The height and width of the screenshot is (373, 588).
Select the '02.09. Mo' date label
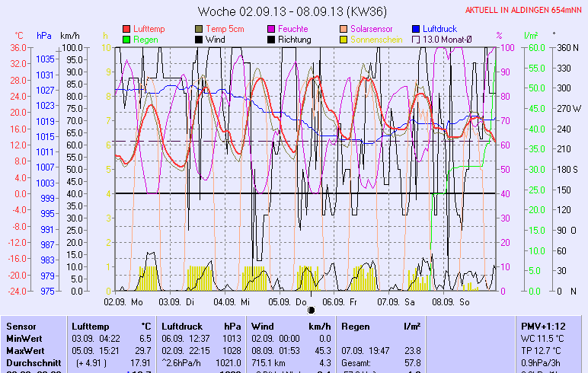tap(123, 301)
